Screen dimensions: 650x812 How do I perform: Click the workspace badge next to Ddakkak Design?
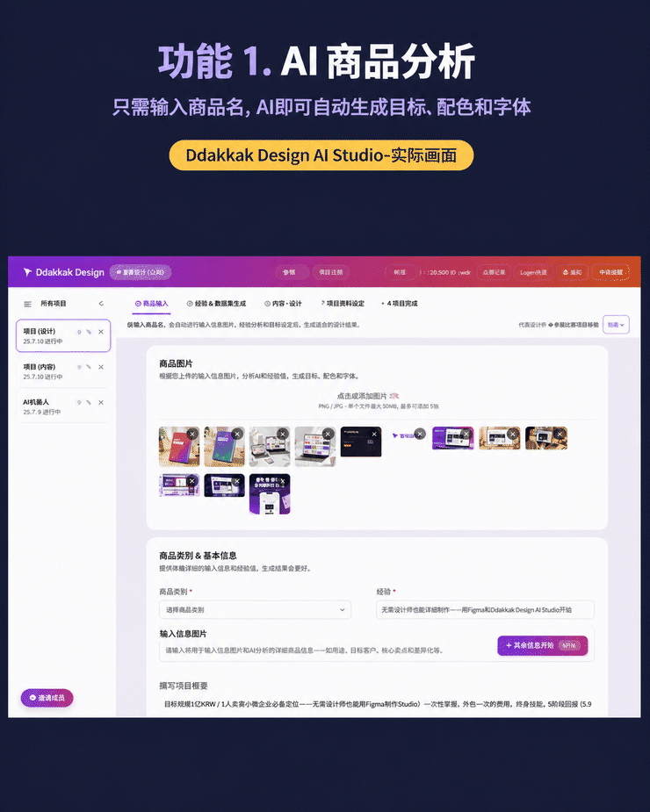141,272
